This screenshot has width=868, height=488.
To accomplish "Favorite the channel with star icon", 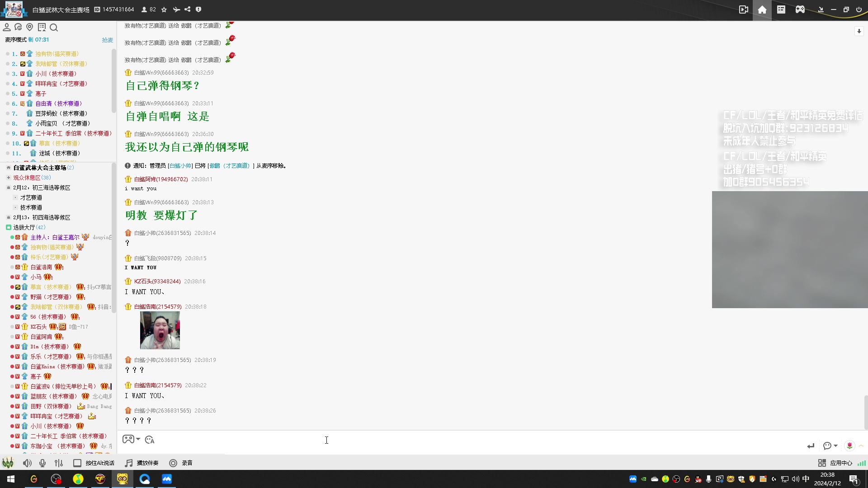I will pos(164,9).
